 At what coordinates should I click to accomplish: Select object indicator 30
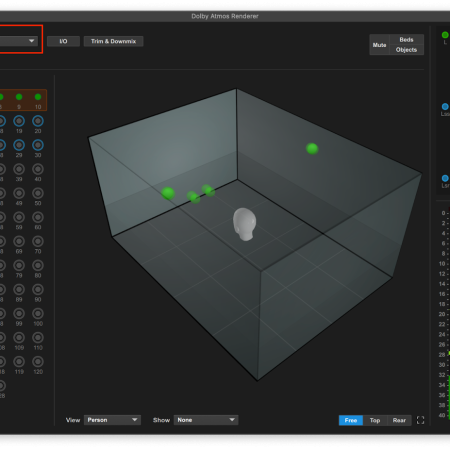click(x=38, y=145)
